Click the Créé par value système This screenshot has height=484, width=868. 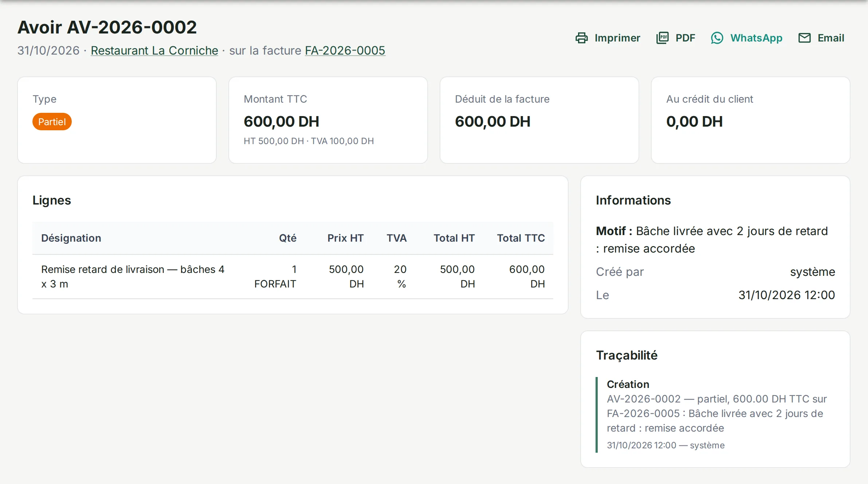pyautogui.click(x=813, y=272)
